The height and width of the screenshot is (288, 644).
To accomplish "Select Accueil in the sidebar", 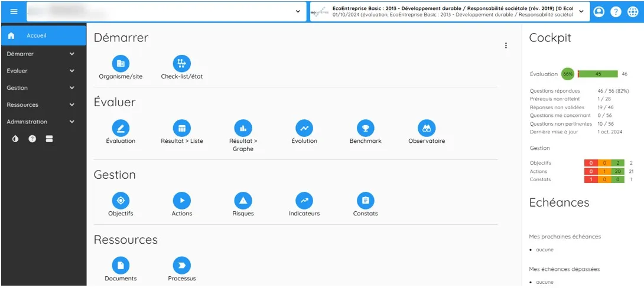I will pyautogui.click(x=35, y=35).
